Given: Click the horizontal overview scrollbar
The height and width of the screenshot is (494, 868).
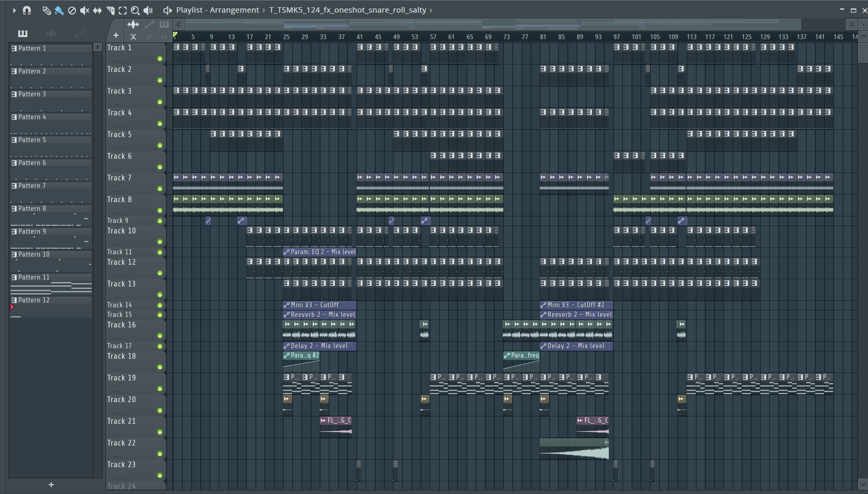Looking at the screenshot, I should tap(493, 24).
